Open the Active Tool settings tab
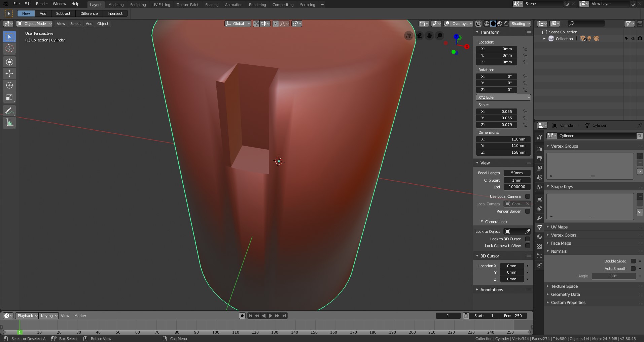644x342 pixels. 539,137
